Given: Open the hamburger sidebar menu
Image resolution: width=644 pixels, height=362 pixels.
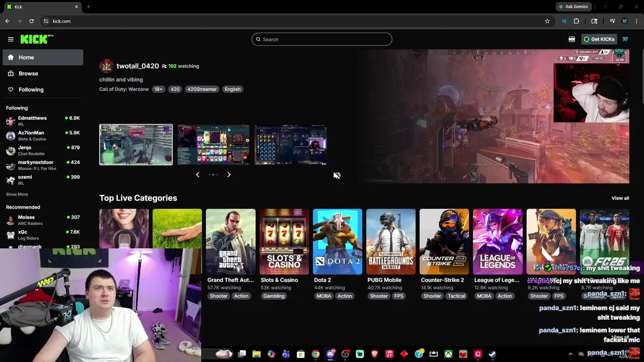Looking at the screenshot, I should [x=11, y=39].
